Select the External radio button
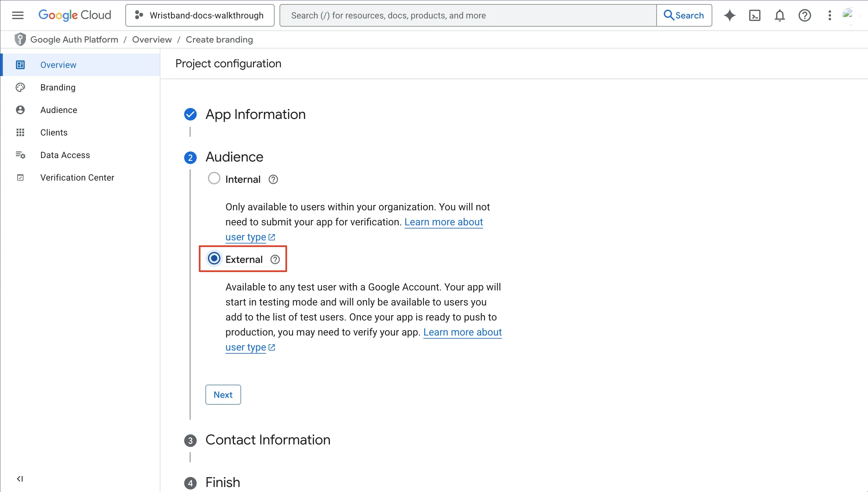 (214, 259)
